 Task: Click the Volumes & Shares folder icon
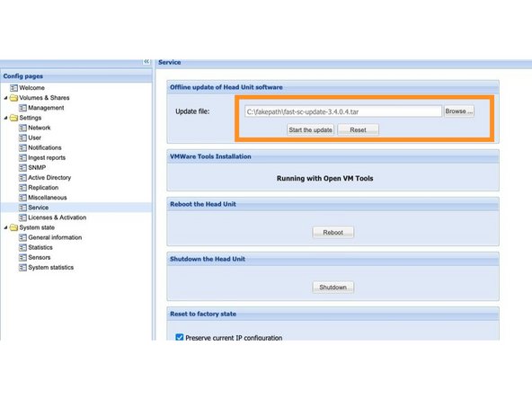[13, 98]
